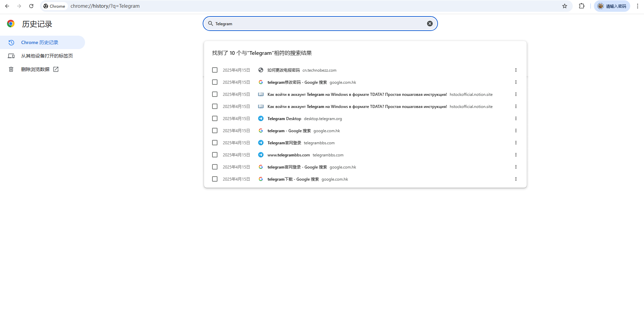Check the box for 如何更改电报密码 entry

tap(215, 70)
